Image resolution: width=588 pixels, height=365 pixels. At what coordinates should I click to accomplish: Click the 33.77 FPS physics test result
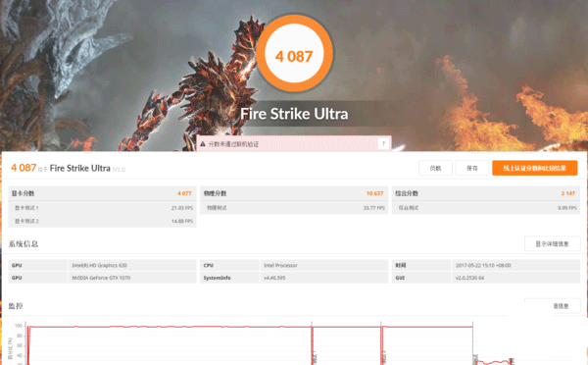point(374,208)
